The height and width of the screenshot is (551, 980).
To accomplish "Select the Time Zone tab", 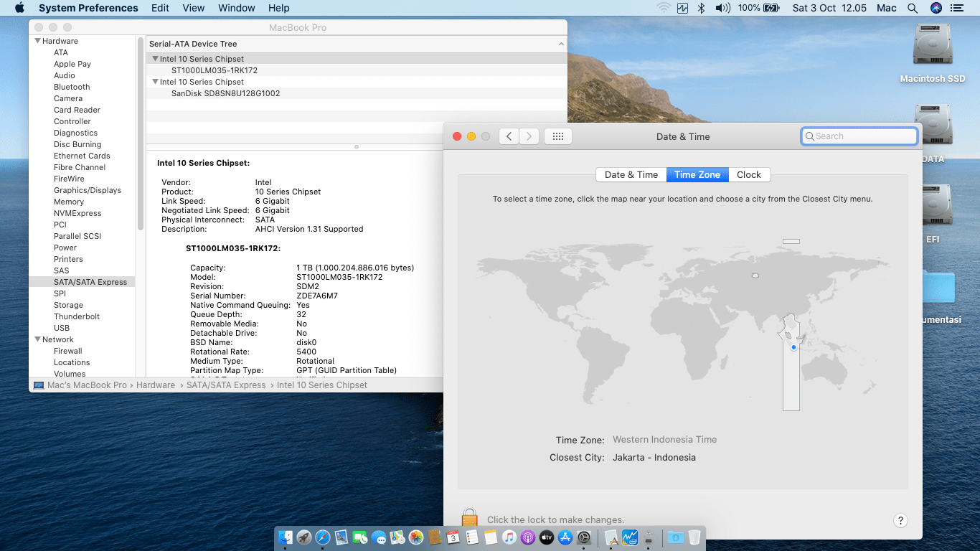I will tap(697, 174).
